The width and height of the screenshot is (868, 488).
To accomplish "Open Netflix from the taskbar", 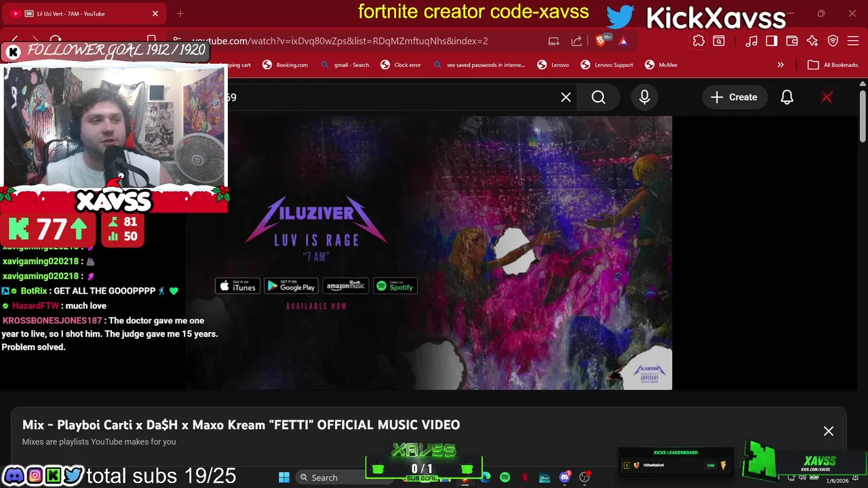I will coord(525,477).
